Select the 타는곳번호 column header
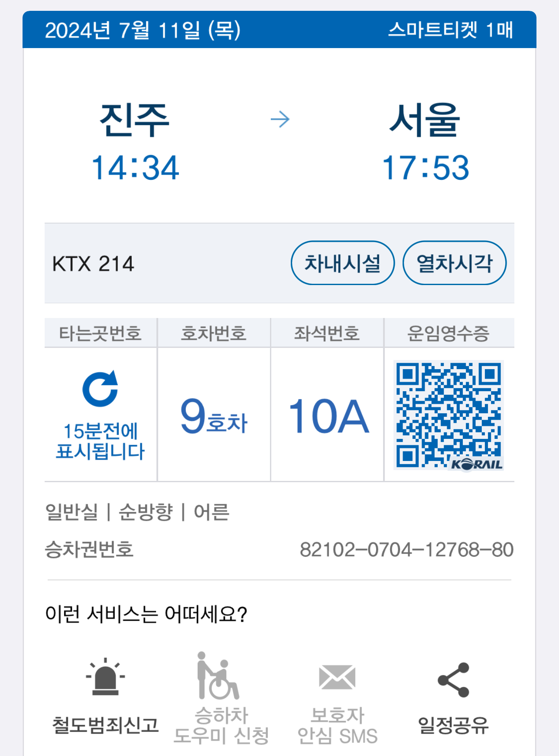This screenshot has width=559, height=756. pos(101,333)
